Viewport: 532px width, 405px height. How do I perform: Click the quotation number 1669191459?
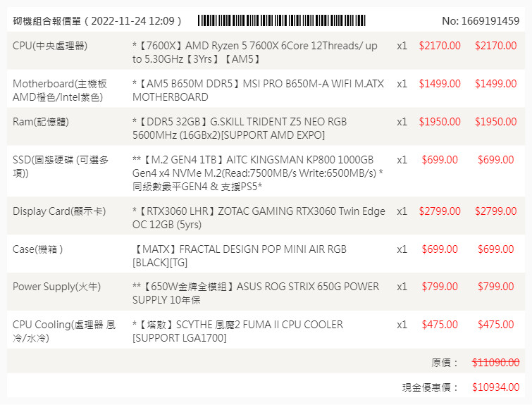tap(481, 21)
